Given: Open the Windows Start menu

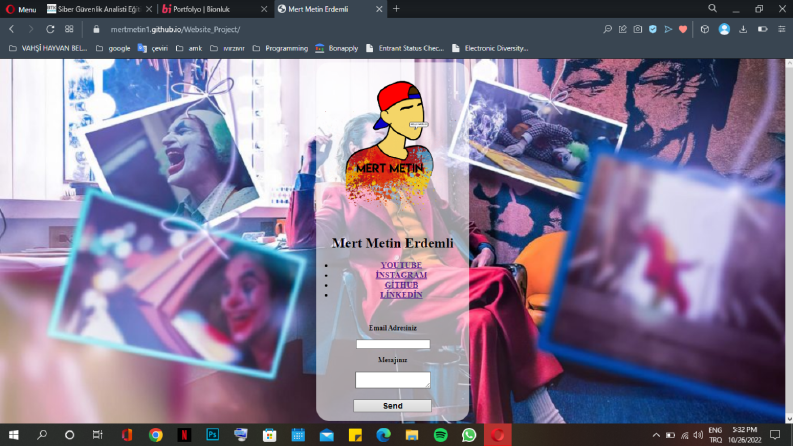Looking at the screenshot, I should pyautogui.click(x=14, y=435).
